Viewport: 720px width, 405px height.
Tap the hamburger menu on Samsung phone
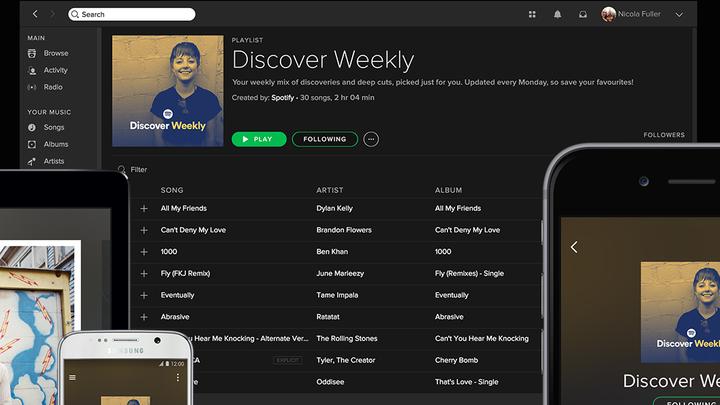[x=72, y=377]
